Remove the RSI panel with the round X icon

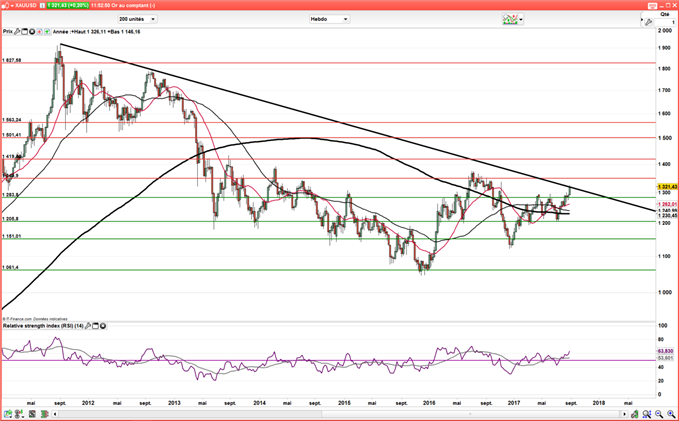[103, 326]
